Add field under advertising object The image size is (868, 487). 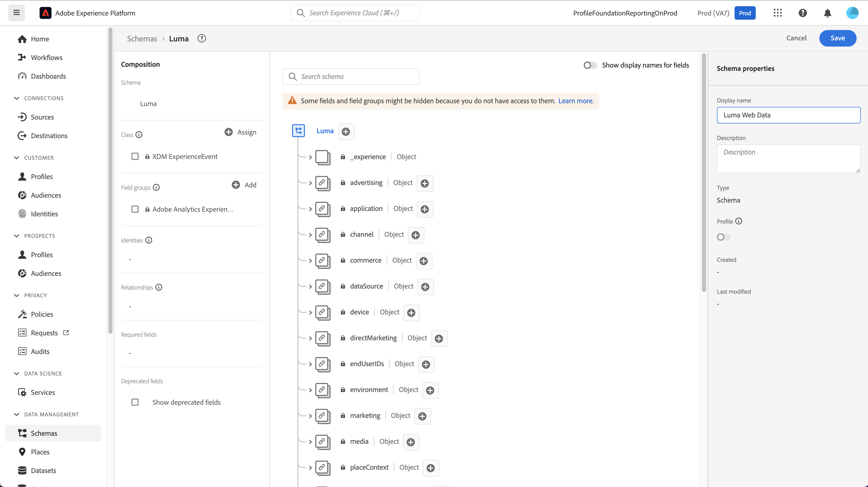[x=425, y=183]
